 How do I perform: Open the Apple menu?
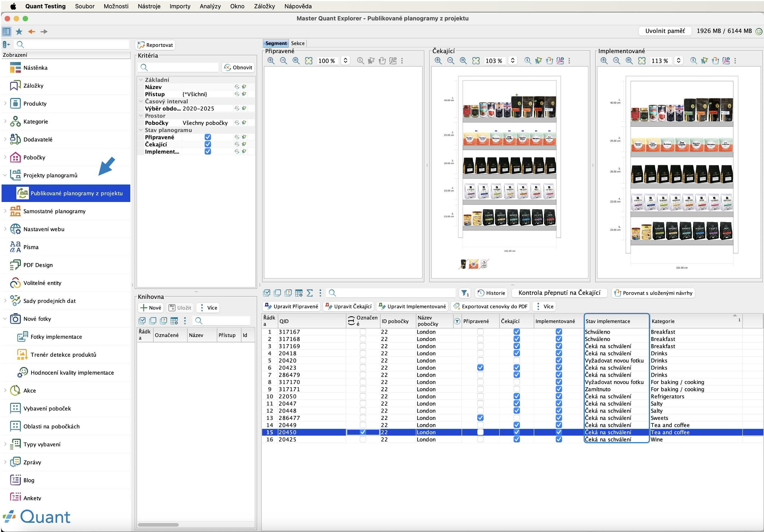(x=13, y=6)
